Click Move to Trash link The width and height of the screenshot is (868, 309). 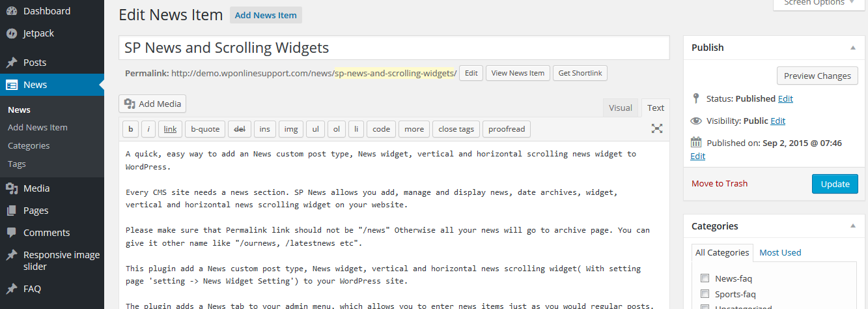pyautogui.click(x=720, y=183)
